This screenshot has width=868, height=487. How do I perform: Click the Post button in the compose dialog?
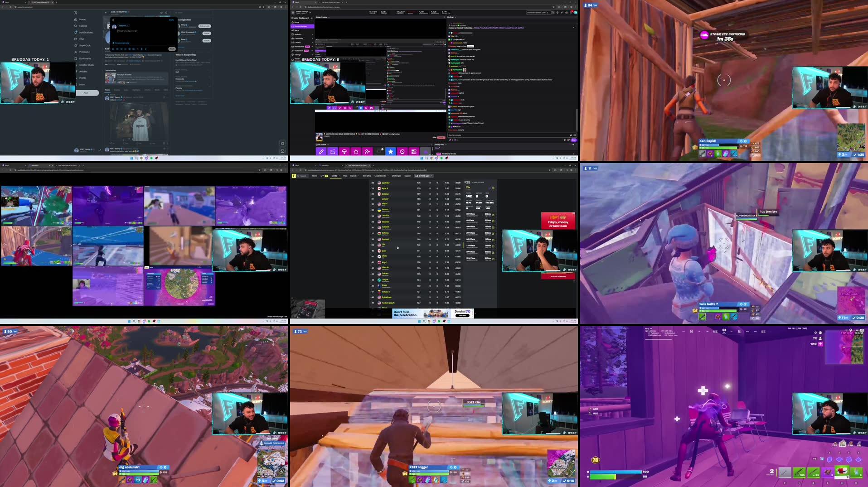tap(172, 49)
